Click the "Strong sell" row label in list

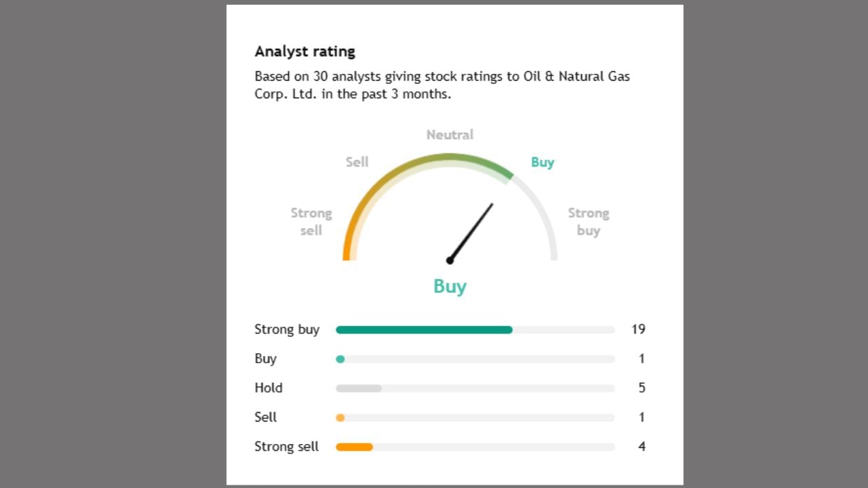click(x=286, y=447)
